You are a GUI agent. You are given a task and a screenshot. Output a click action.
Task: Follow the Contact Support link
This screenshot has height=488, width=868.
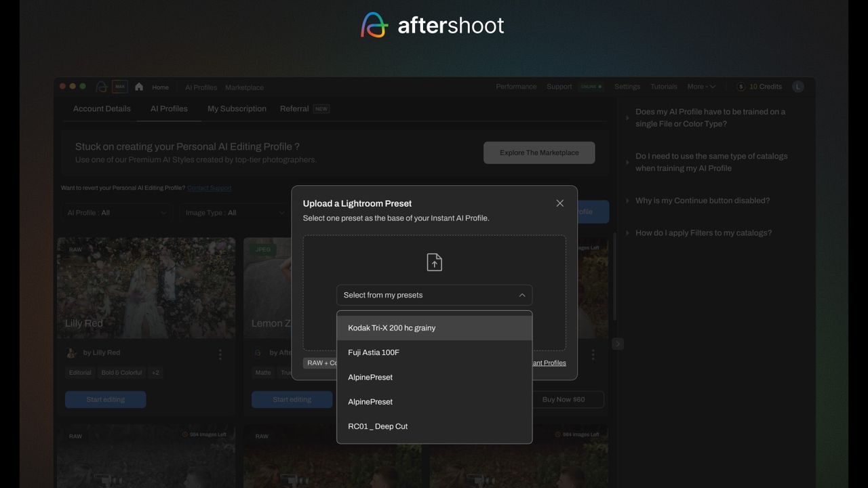coord(209,188)
